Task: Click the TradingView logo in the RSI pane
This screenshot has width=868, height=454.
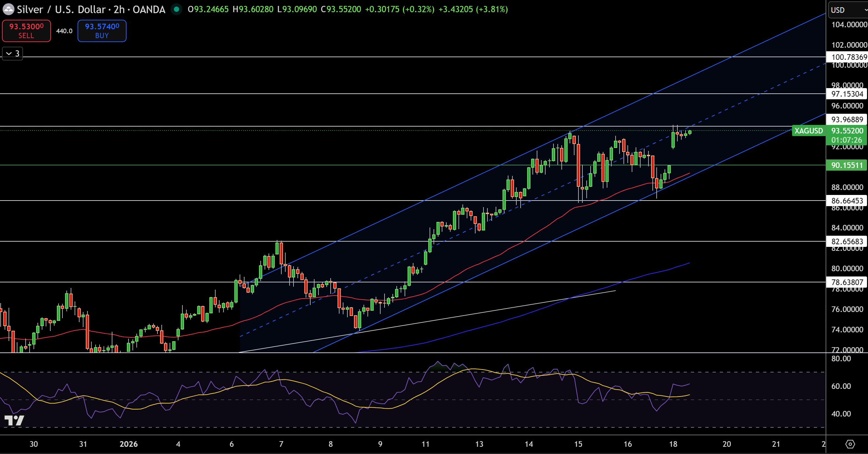Action: [14, 420]
